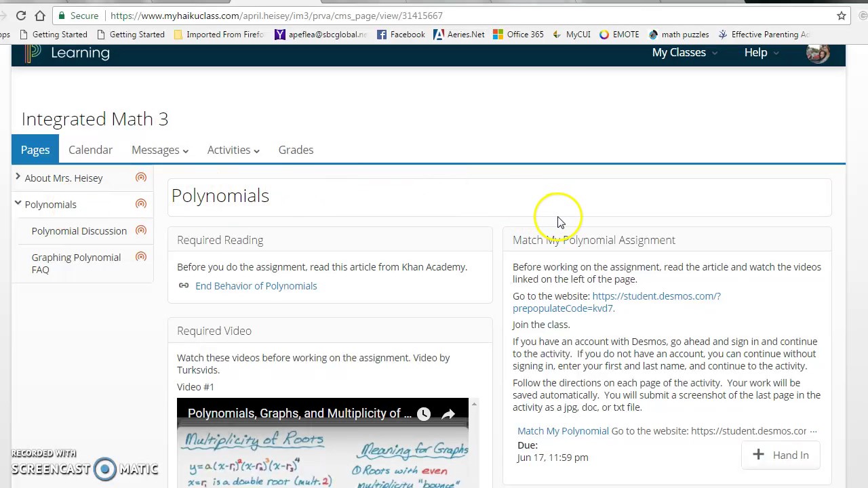Open the Effective Parenting bookmark
Viewport: 868px width, 488px height.
764,35
